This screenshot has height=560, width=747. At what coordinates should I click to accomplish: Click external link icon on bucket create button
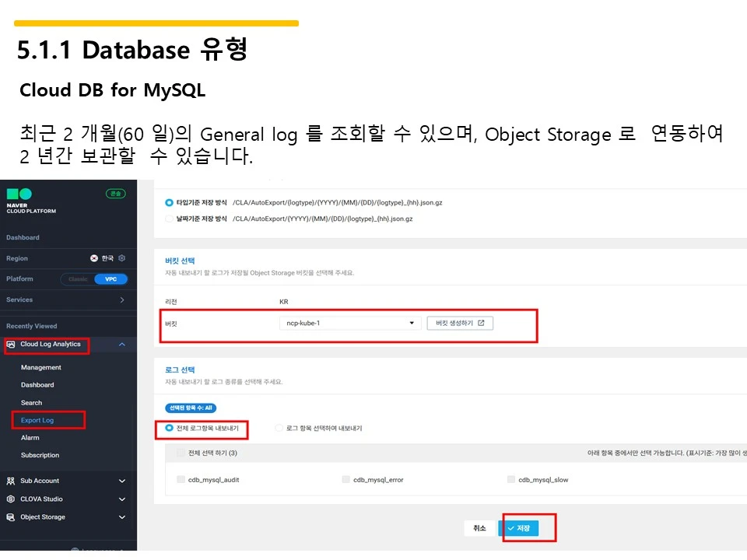(x=481, y=323)
